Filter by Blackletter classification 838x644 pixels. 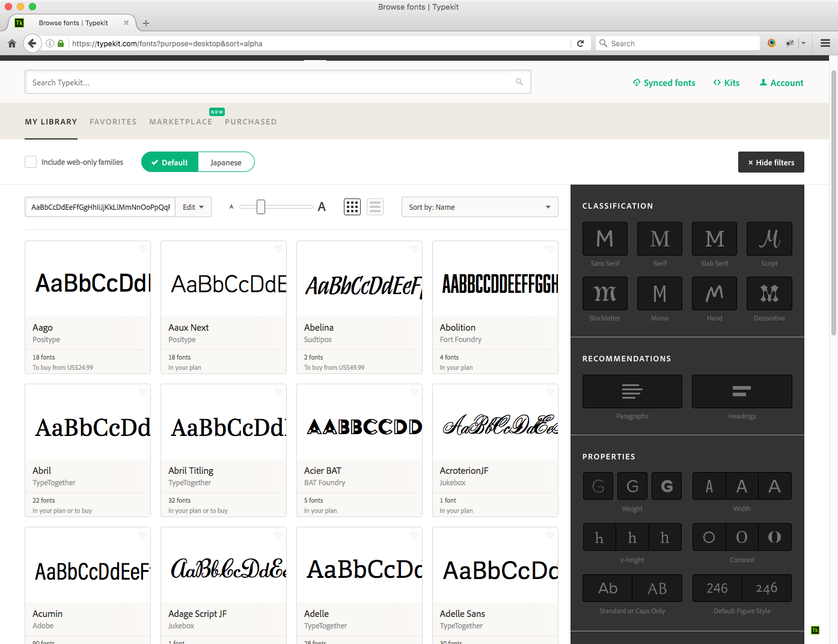(605, 293)
